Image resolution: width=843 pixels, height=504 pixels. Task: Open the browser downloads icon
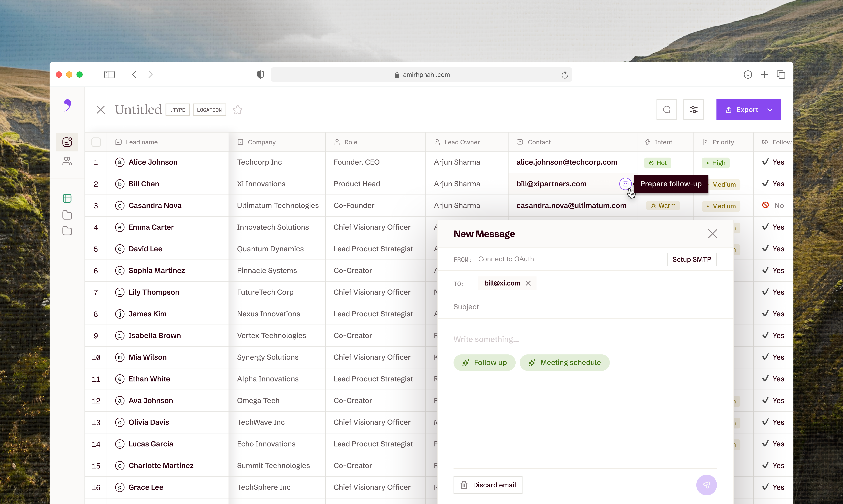(747, 74)
